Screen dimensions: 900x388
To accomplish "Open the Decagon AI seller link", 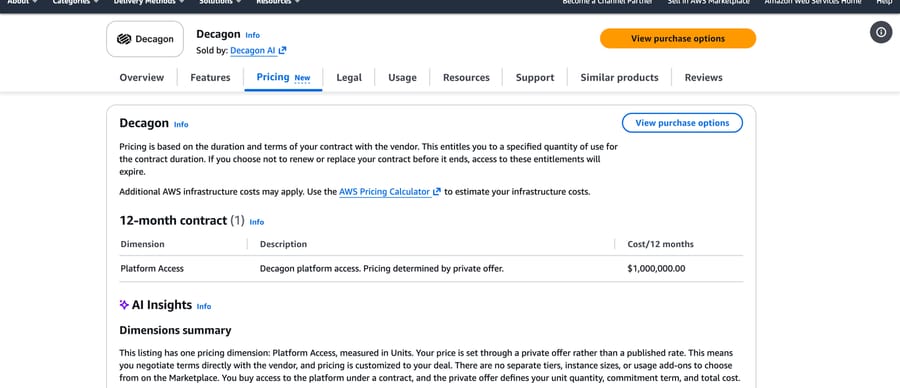I will (x=253, y=51).
